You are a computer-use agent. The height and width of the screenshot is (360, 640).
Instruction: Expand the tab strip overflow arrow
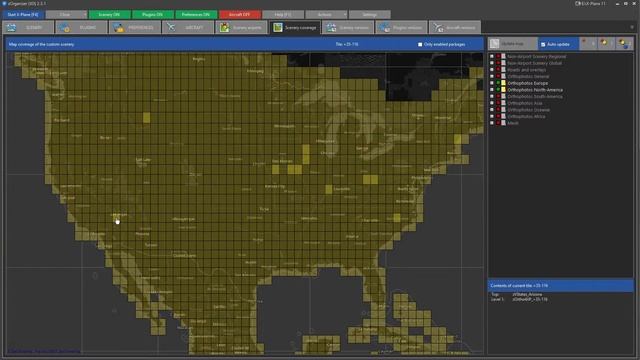pos(632,27)
